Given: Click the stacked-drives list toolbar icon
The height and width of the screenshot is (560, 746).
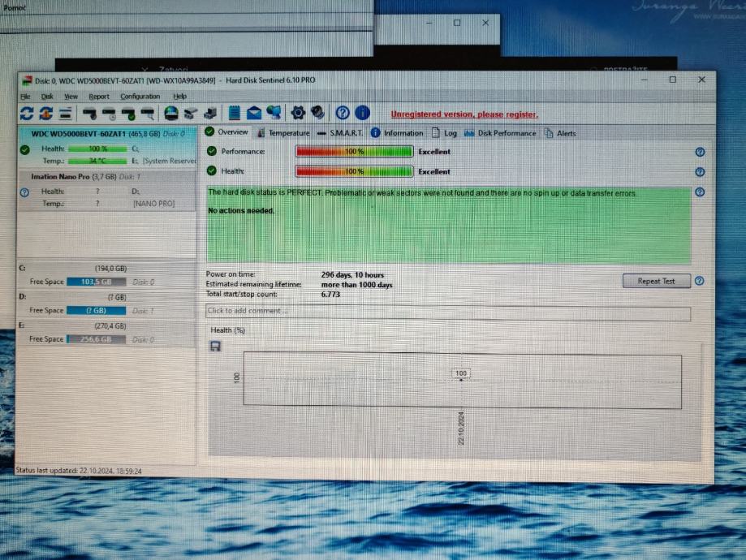Looking at the screenshot, I should [65, 114].
